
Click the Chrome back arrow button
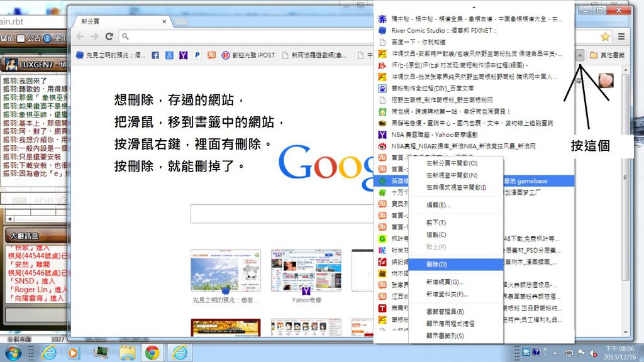click(x=80, y=36)
